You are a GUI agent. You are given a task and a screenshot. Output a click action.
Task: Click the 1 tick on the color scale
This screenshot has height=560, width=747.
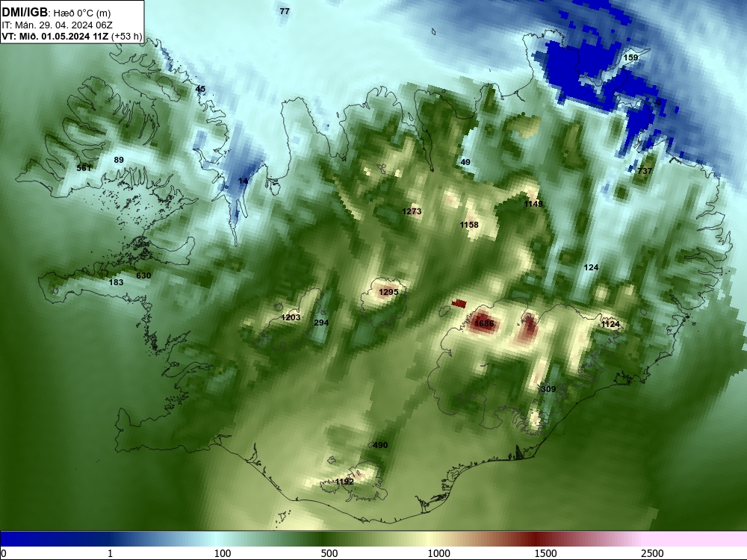(110, 553)
